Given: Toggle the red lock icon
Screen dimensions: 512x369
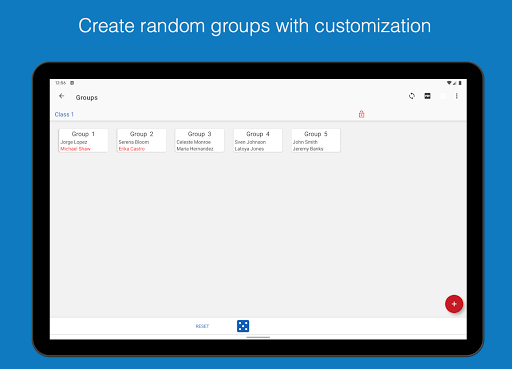Looking at the screenshot, I should tap(361, 114).
